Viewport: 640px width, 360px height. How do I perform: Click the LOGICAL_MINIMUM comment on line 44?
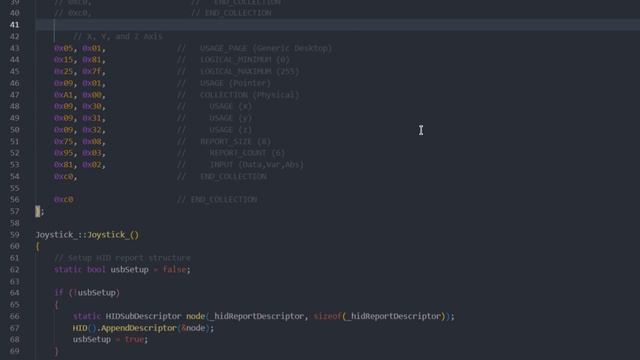[245, 60]
